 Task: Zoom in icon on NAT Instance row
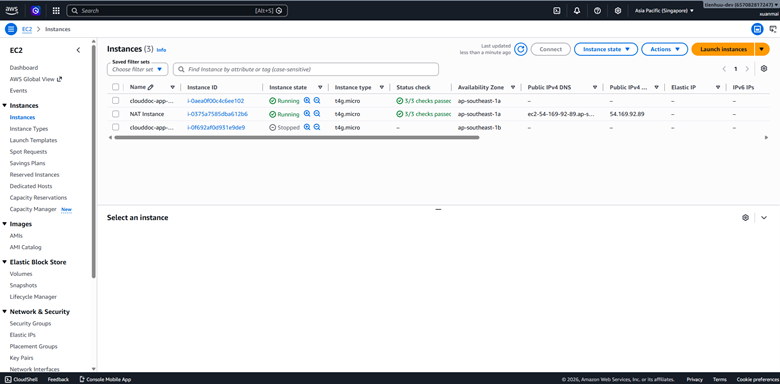(307, 114)
